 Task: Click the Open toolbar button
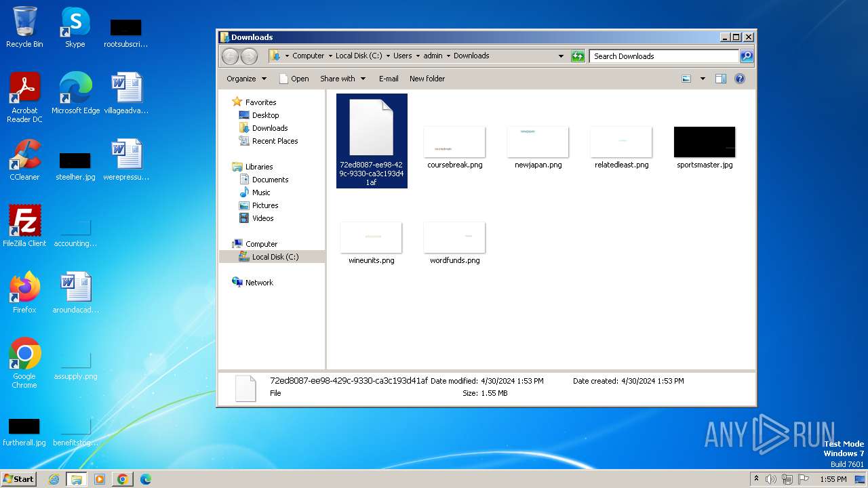click(294, 79)
